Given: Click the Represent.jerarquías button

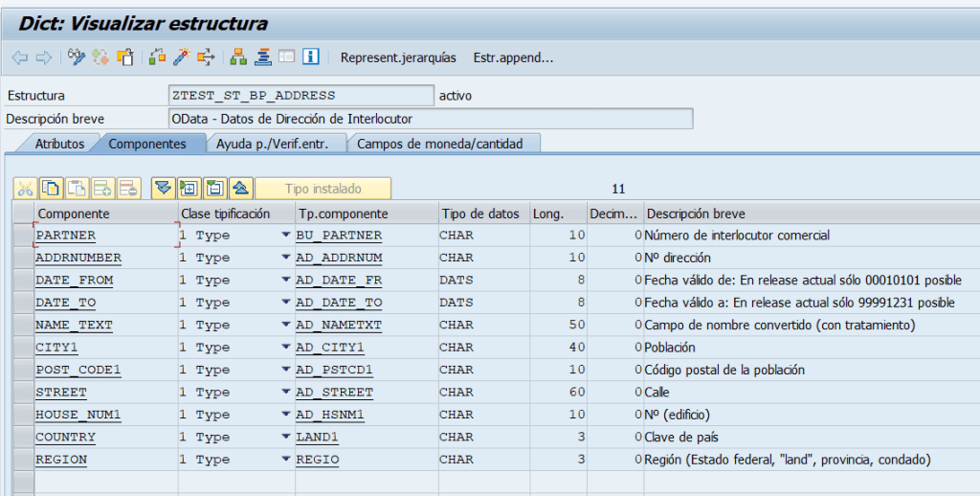Looking at the screenshot, I should click(398, 57).
